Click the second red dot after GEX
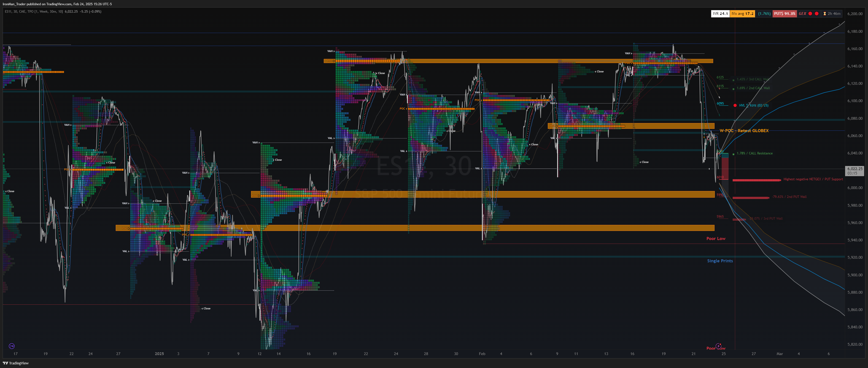This screenshot has height=368, width=868. pos(816,13)
